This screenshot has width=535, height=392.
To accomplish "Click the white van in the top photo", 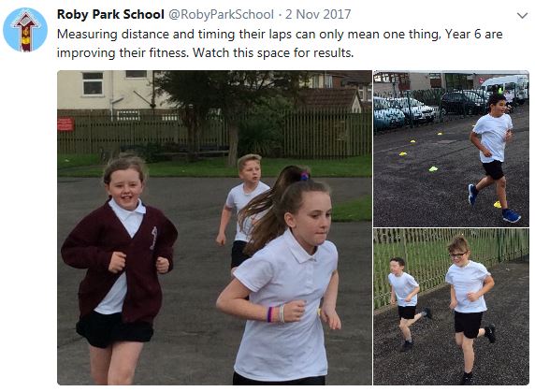I will tap(505, 87).
